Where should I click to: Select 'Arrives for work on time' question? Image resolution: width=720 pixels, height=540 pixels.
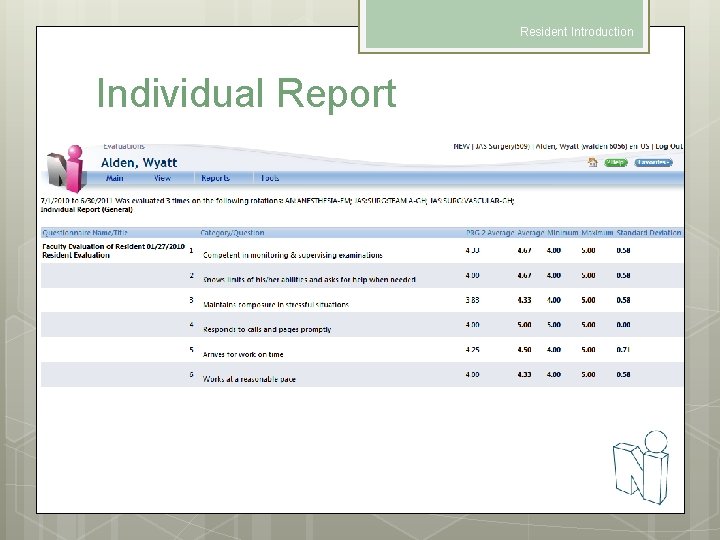(x=243, y=354)
